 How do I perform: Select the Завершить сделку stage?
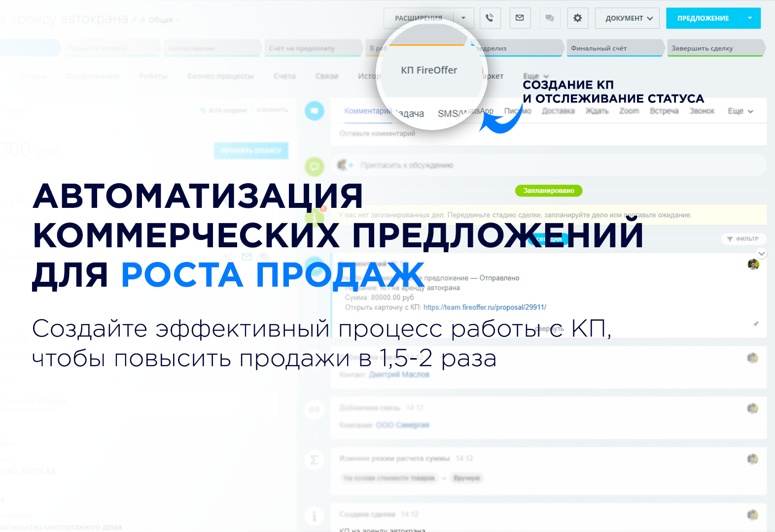(716, 48)
